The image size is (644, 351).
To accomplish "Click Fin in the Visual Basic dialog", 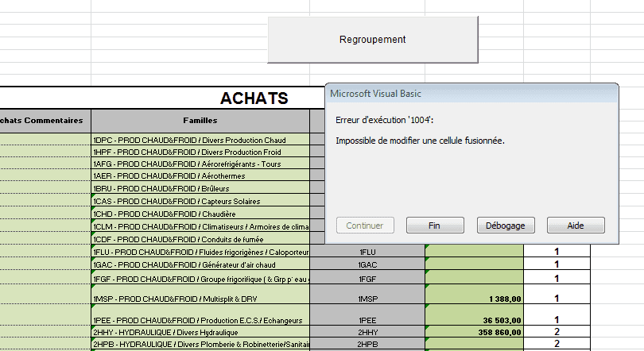I will tap(435, 226).
